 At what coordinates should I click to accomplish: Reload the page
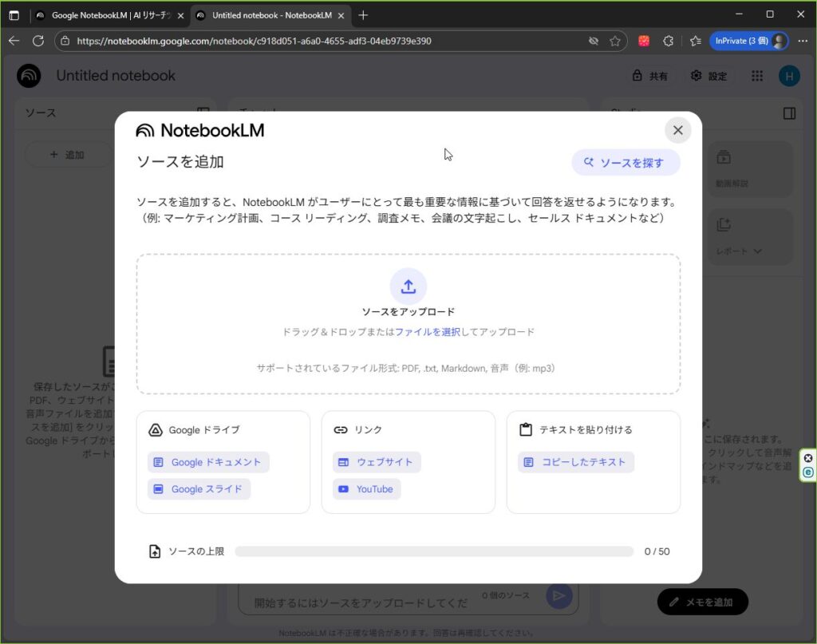[38, 41]
